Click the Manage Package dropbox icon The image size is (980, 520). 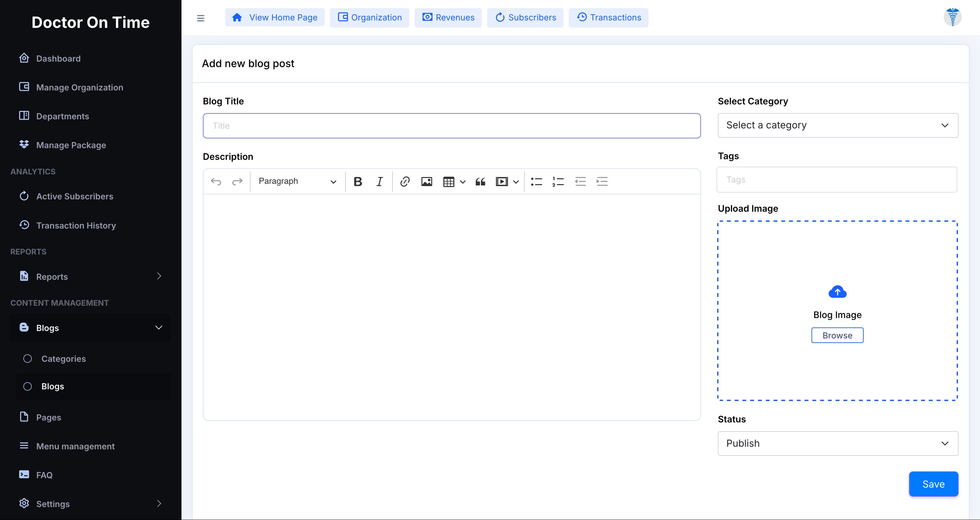tap(24, 144)
